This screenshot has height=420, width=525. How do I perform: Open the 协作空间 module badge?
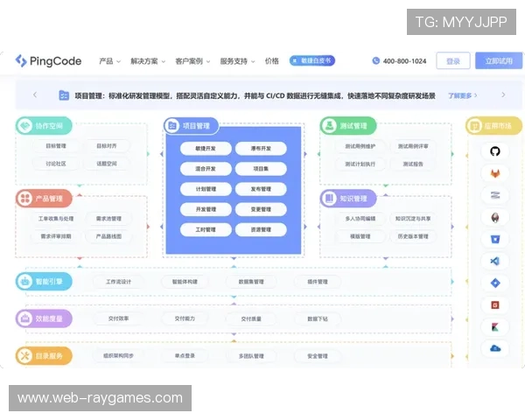coord(44,126)
